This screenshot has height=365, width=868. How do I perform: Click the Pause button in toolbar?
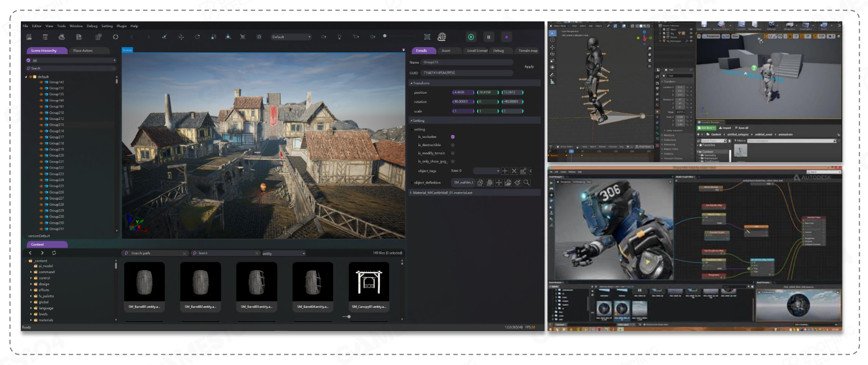click(x=488, y=37)
